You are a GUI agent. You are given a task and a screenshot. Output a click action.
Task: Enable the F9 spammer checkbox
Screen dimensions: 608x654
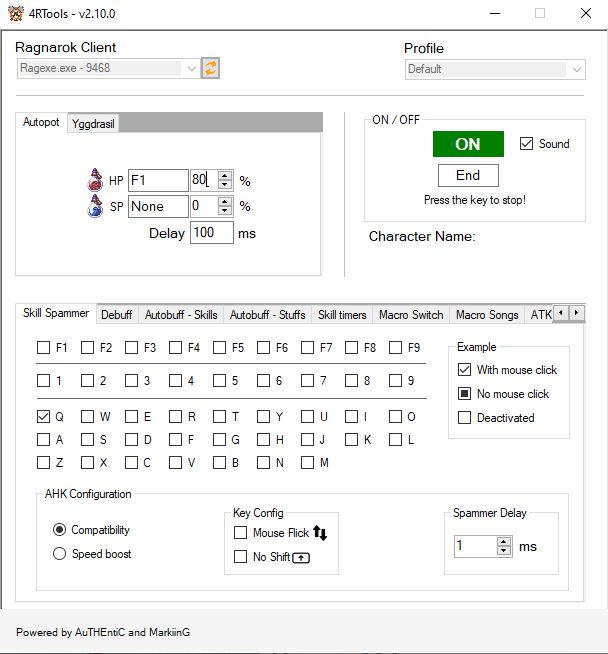(x=395, y=347)
